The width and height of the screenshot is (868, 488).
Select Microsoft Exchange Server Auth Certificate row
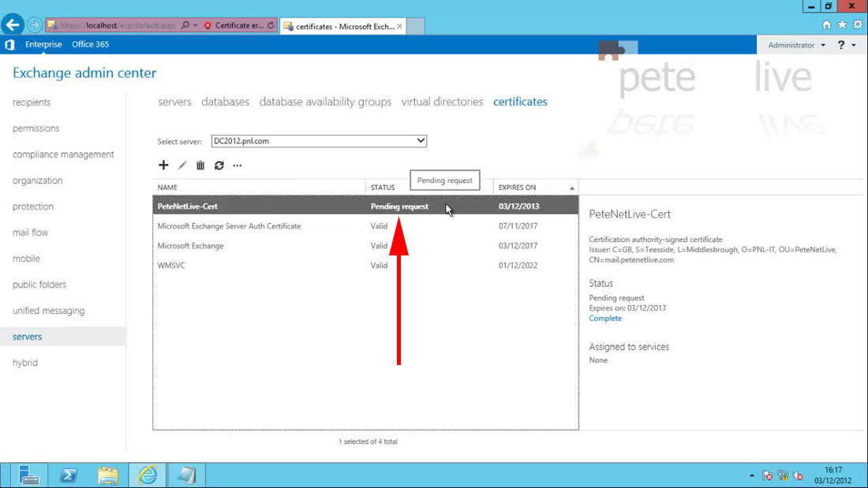[x=365, y=225]
